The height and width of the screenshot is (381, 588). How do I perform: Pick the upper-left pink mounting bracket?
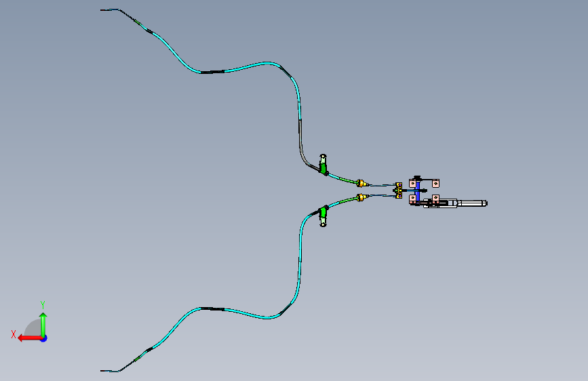point(412,184)
